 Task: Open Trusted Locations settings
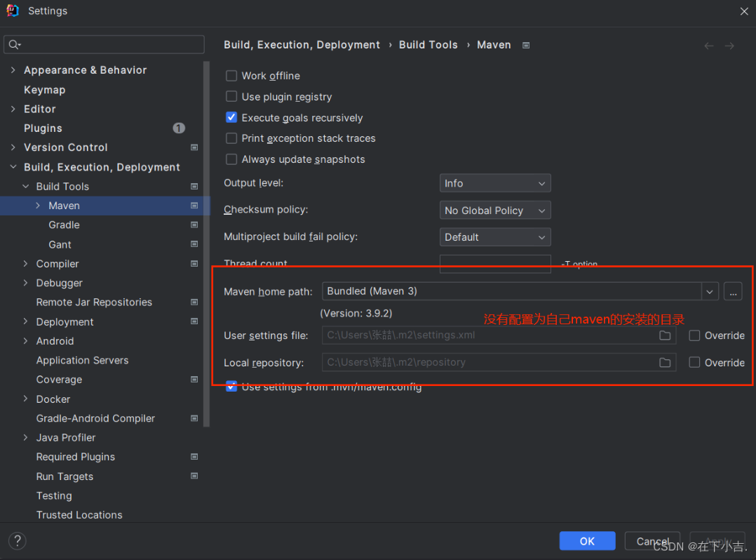[x=79, y=514]
